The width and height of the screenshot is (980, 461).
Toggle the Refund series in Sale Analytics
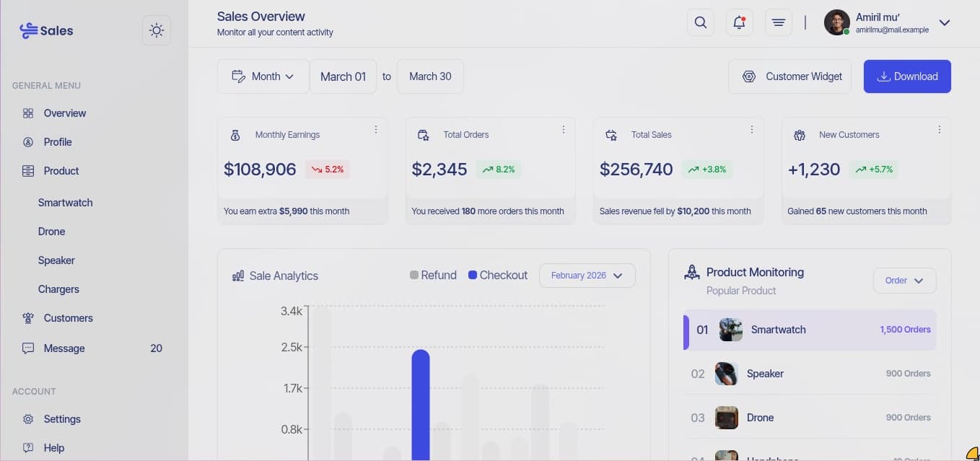[x=433, y=275]
